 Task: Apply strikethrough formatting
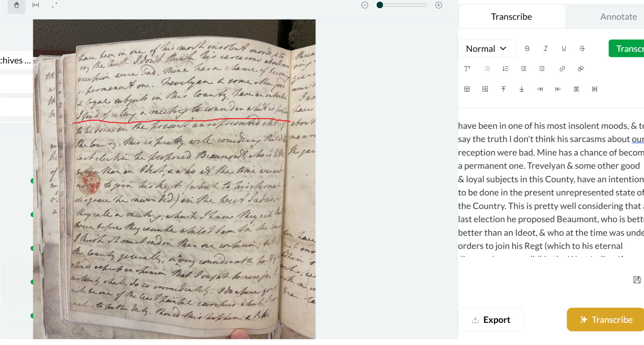coord(582,49)
